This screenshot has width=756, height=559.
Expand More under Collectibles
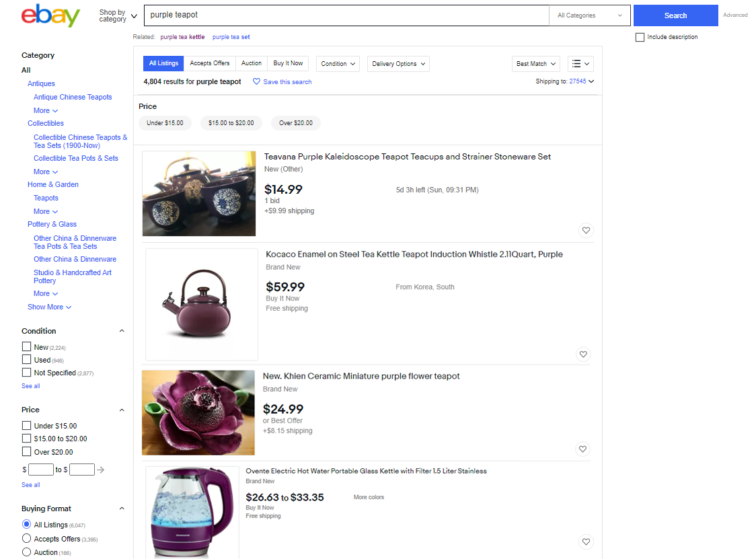[x=46, y=172]
